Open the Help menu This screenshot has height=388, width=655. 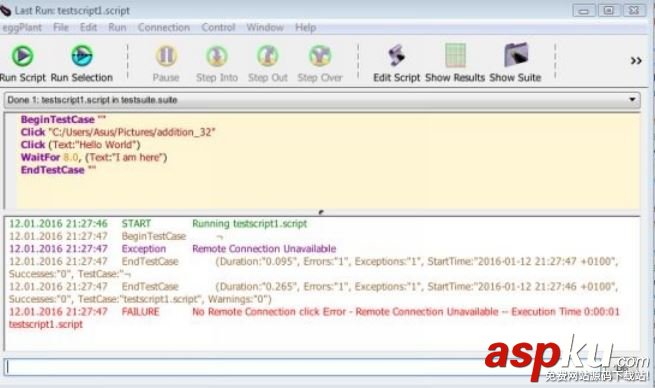pos(305,28)
